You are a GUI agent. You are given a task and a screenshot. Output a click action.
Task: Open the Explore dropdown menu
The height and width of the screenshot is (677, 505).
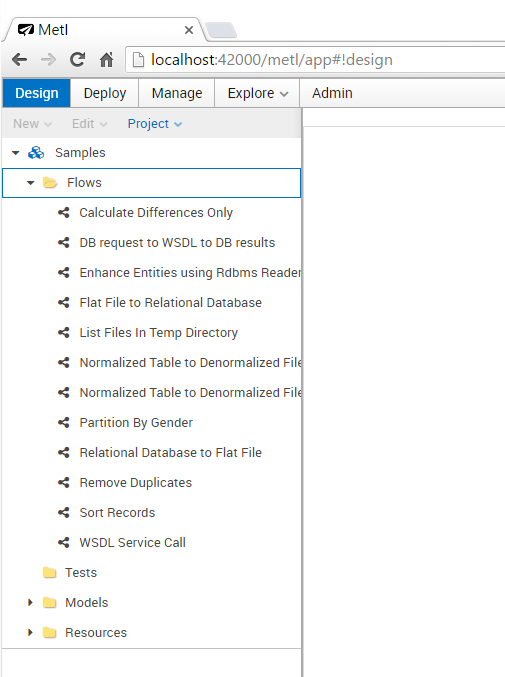[x=257, y=93]
